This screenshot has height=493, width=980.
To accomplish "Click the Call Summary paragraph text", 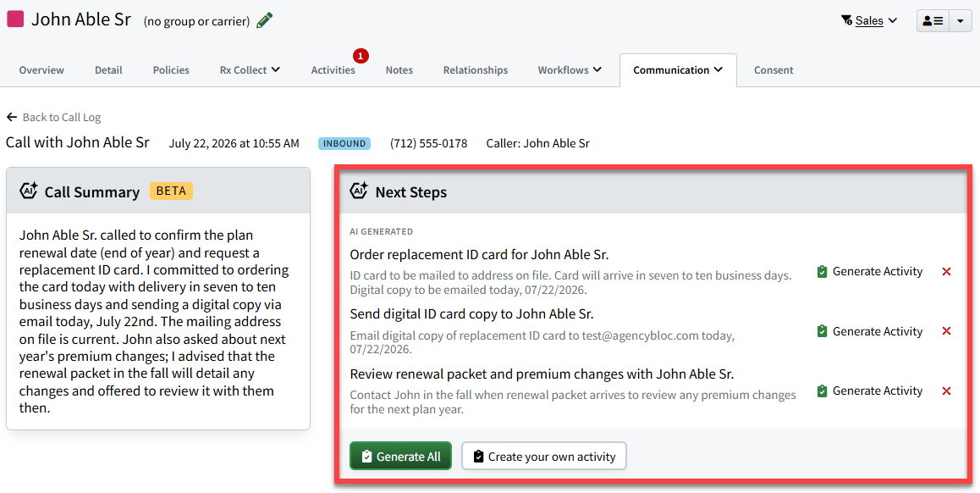I will click(x=154, y=322).
